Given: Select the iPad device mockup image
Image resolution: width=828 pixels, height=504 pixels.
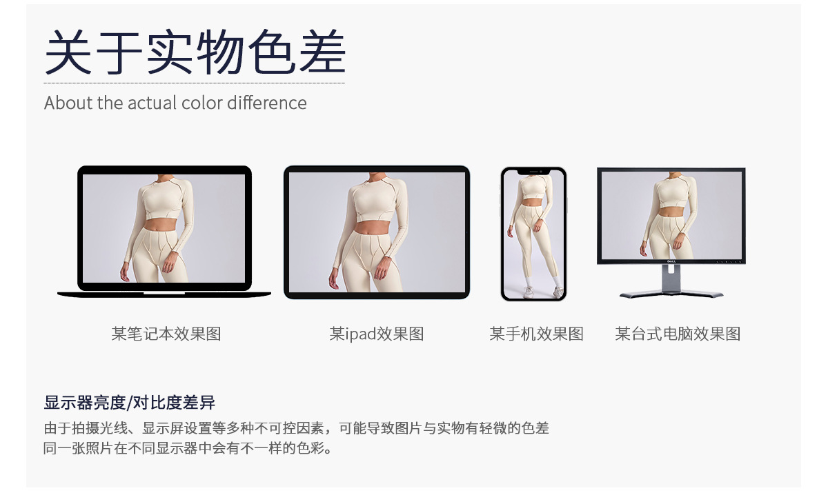Looking at the screenshot, I should (377, 232).
